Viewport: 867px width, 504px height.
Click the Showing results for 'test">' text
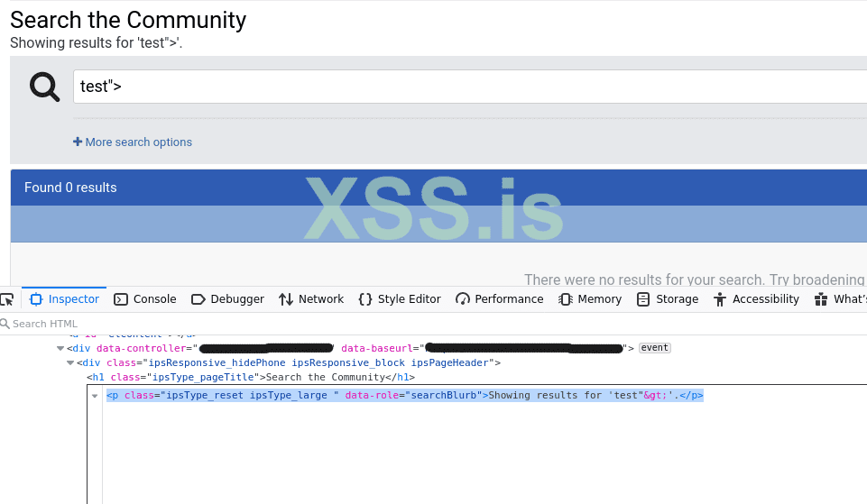tap(97, 43)
